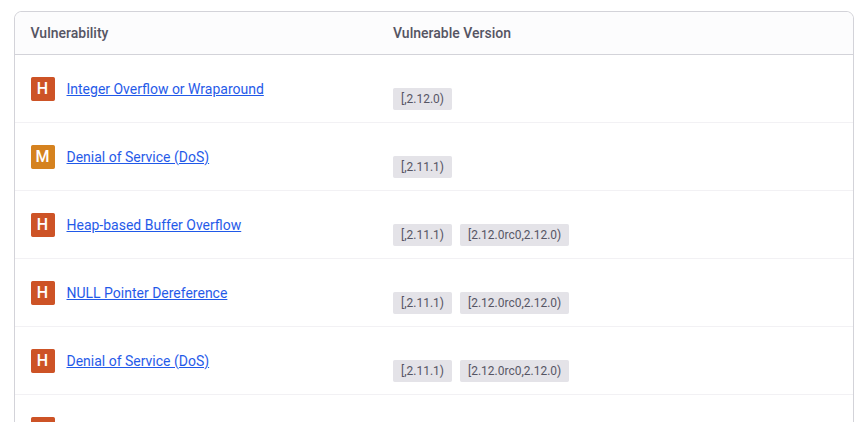Click the [,2.11.1) badge in the NULL Pointer Dereference row

(x=422, y=303)
